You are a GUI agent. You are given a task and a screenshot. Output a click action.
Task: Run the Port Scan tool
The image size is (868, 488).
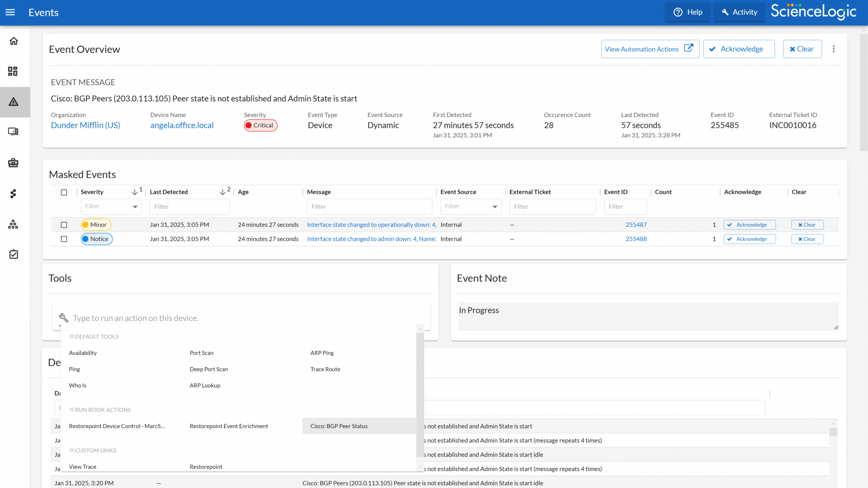click(x=201, y=353)
